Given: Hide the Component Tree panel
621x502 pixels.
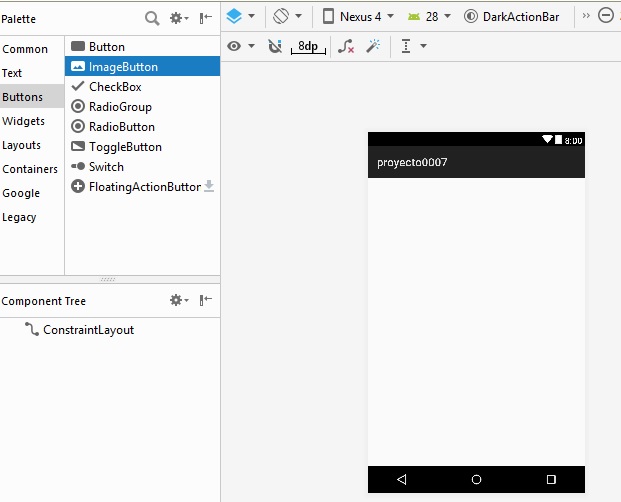Looking at the screenshot, I should [206, 301].
